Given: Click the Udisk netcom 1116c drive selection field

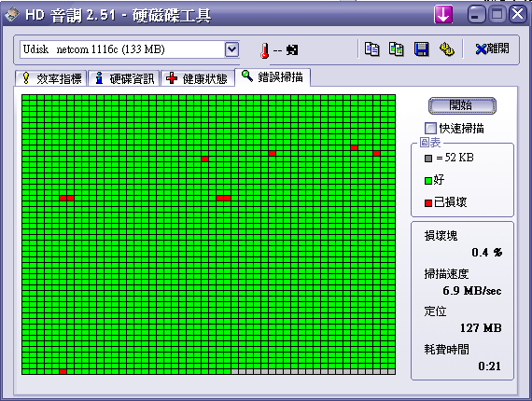Looking at the screenshot, I should click(130, 49).
